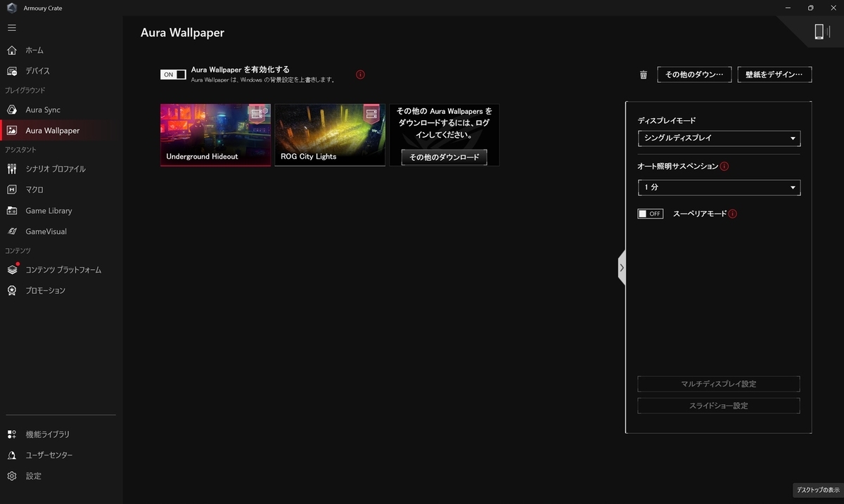
Task: Click デスクトップの表示 at bottom right
Action: click(818, 490)
